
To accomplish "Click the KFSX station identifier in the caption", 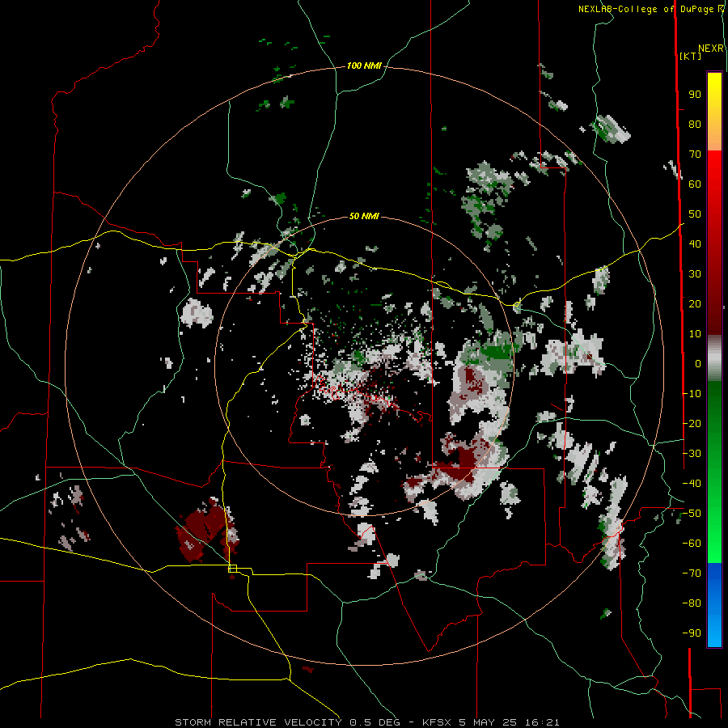I will point(438,722).
